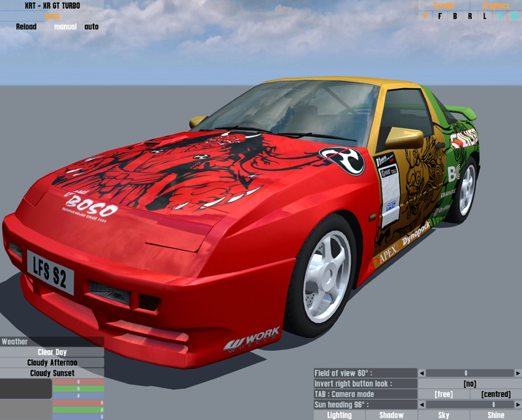
Task: Open the Graphics options tab
Action: click(496, 6)
